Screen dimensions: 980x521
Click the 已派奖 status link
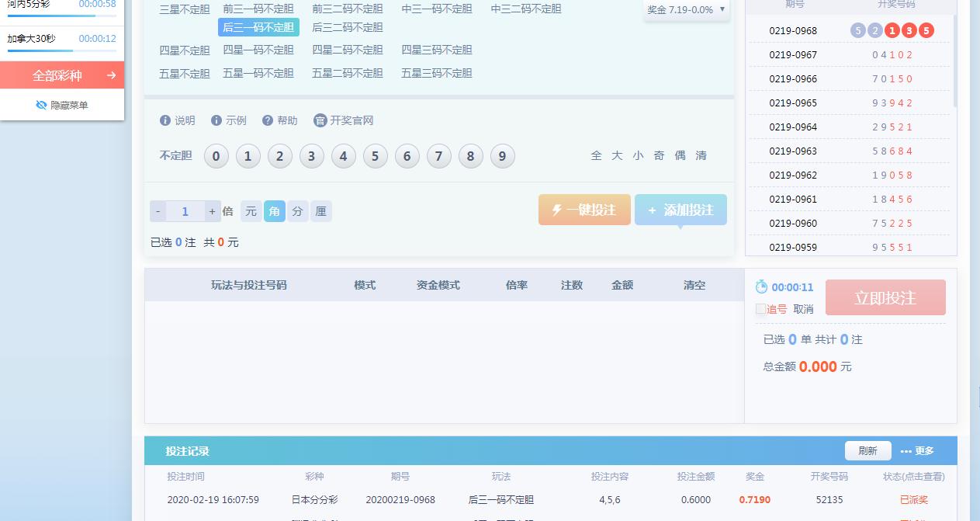pos(914,499)
